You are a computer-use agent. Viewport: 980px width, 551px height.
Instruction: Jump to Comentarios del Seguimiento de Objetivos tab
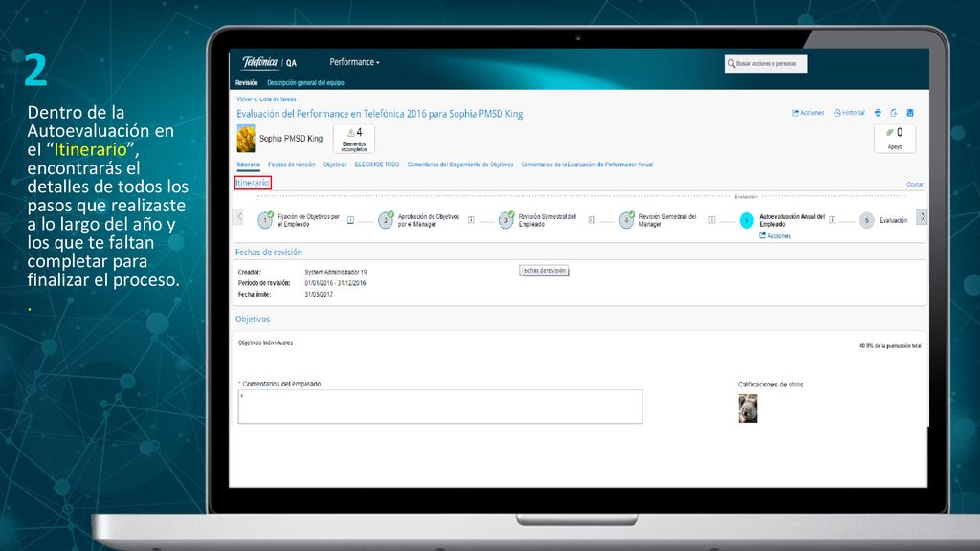(460, 165)
